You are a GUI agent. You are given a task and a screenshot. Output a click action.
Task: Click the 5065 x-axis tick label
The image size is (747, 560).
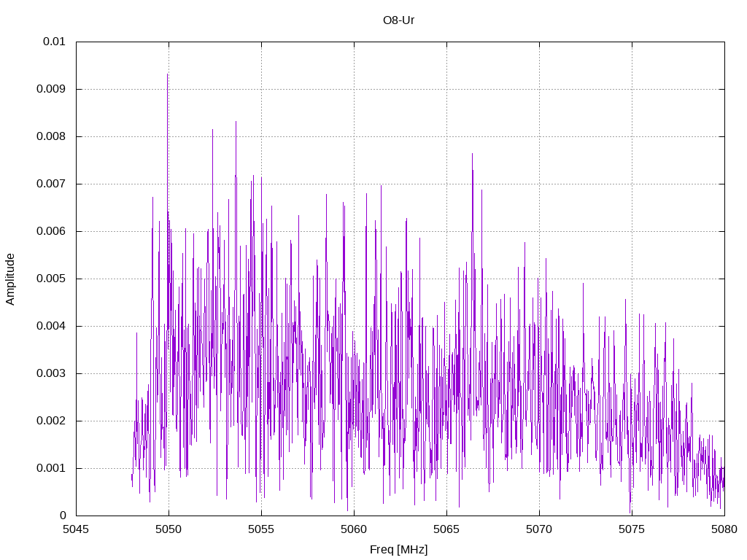446,529
